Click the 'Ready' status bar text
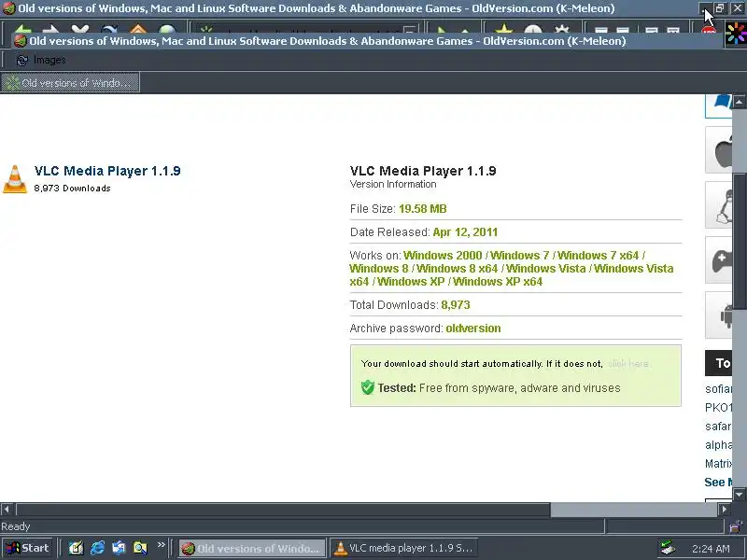The image size is (747, 560). [x=15, y=526]
